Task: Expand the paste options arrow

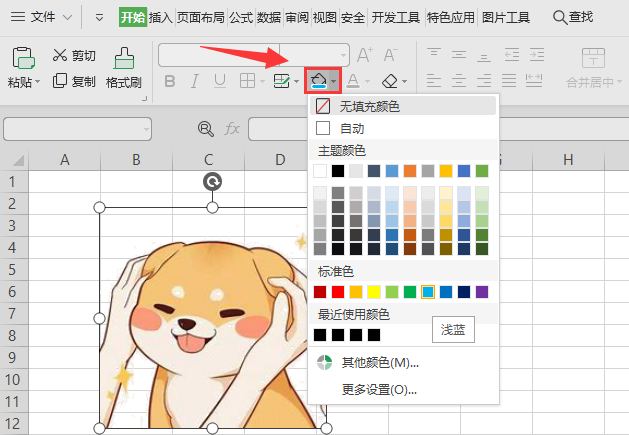Action: [x=37, y=81]
